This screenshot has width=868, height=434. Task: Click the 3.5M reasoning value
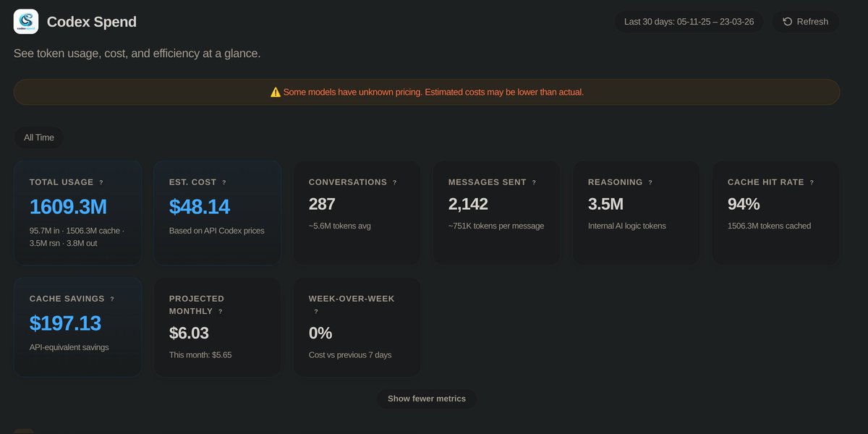605,205
